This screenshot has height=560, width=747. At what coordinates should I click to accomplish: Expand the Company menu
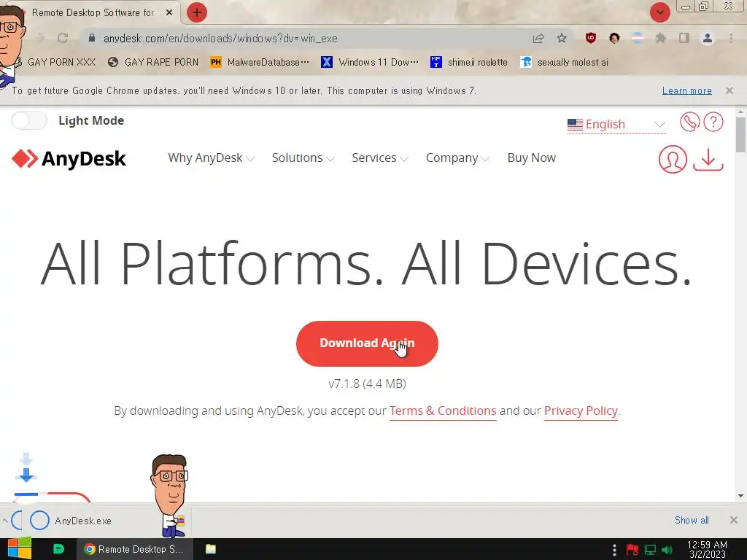click(x=457, y=157)
